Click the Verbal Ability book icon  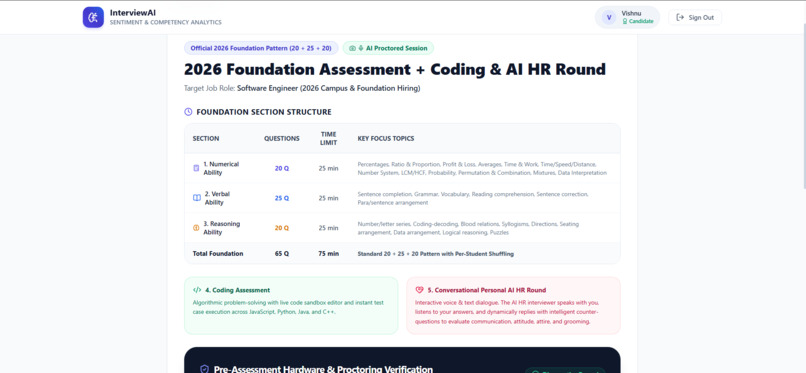click(197, 198)
